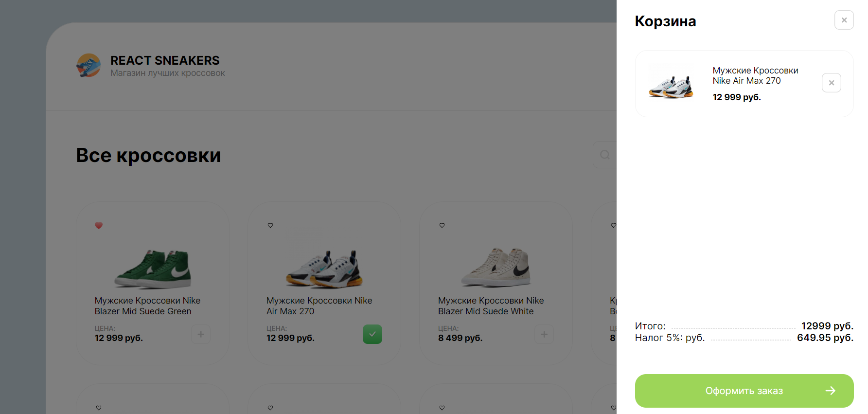This screenshot has width=868, height=414.
Task: Click the Air Max 270 product image
Action: [x=324, y=269]
